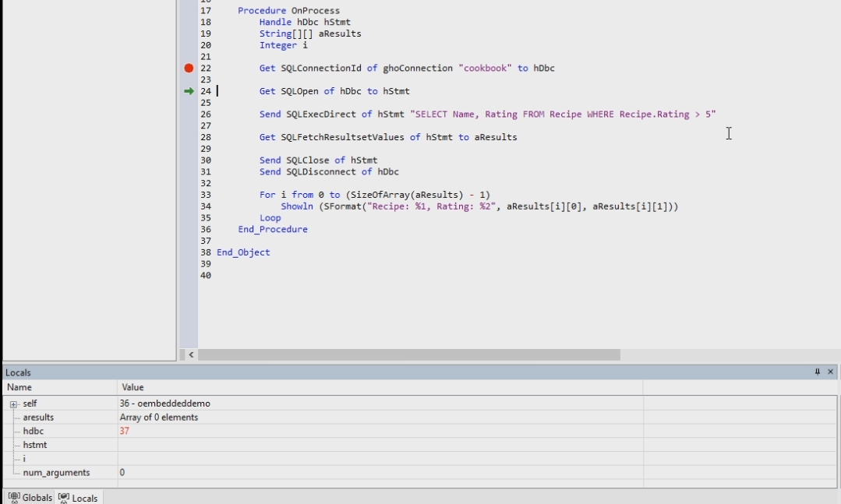Click the horizontal scrollbar thumb in editor
841x504 pixels.
[x=408, y=354]
